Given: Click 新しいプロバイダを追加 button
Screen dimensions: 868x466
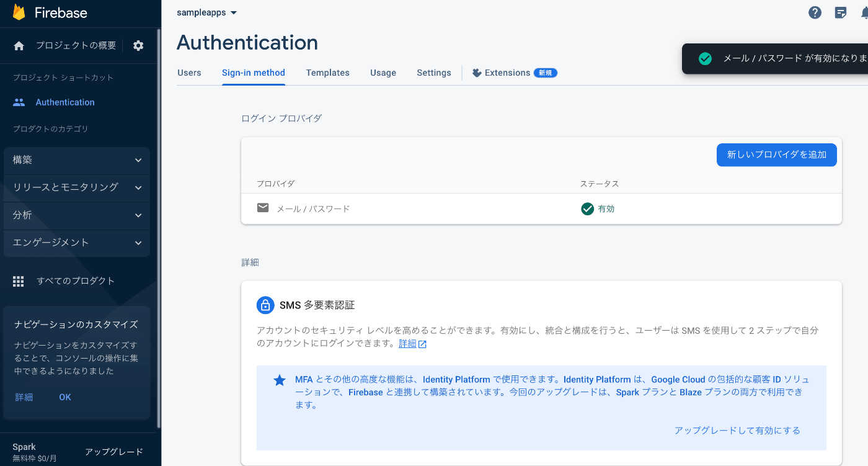Looking at the screenshot, I should [777, 155].
